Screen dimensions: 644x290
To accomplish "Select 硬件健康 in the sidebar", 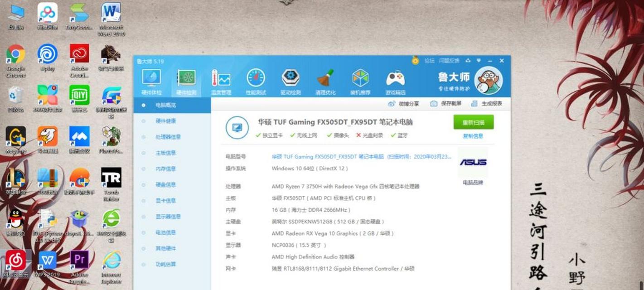I will click(172, 121).
